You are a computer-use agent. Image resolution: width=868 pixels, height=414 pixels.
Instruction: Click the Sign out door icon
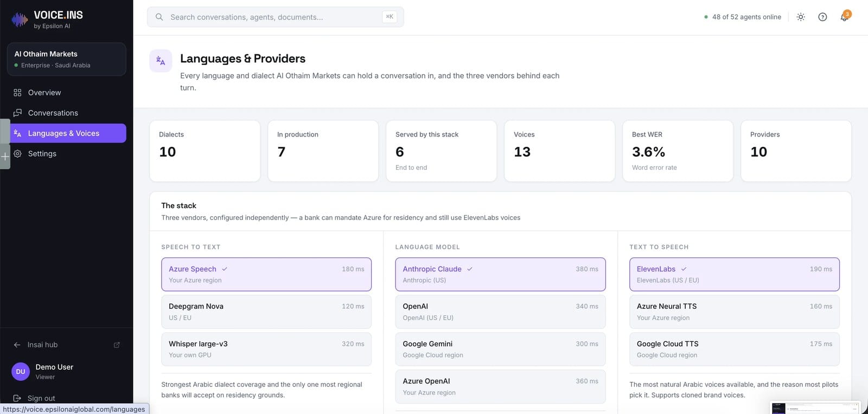pyautogui.click(x=17, y=398)
